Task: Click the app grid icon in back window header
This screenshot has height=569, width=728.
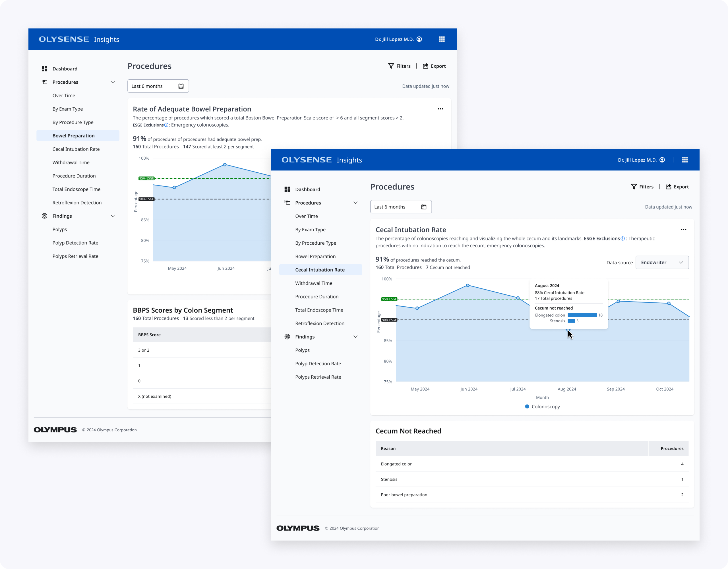Action: (x=442, y=39)
